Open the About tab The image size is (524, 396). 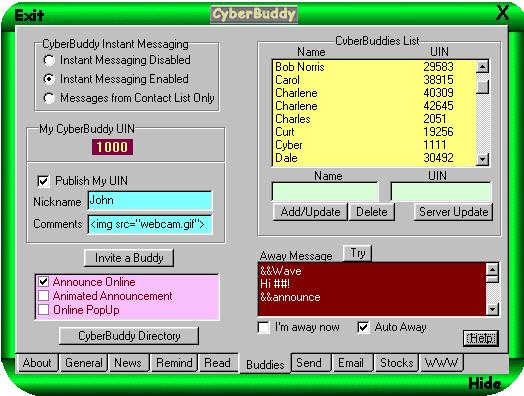tap(37, 363)
